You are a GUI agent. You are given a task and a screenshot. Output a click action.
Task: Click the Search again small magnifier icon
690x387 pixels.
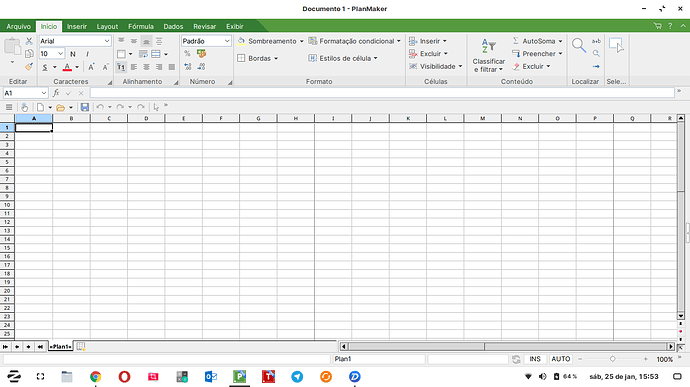pyautogui.click(x=596, y=54)
